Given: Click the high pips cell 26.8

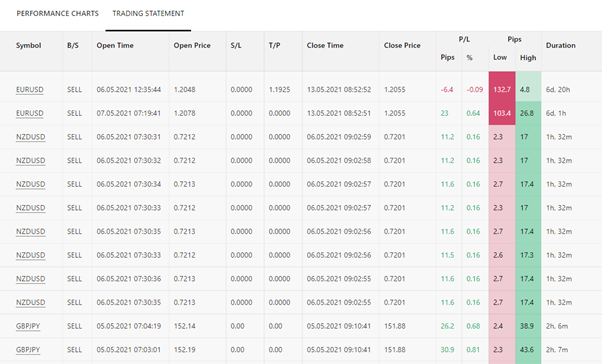Looking at the screenshot, I should 529,113.
